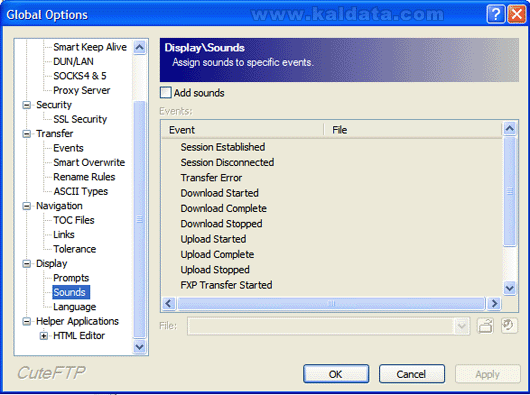Collapse the Helper Applications node

tap(26, 321)
